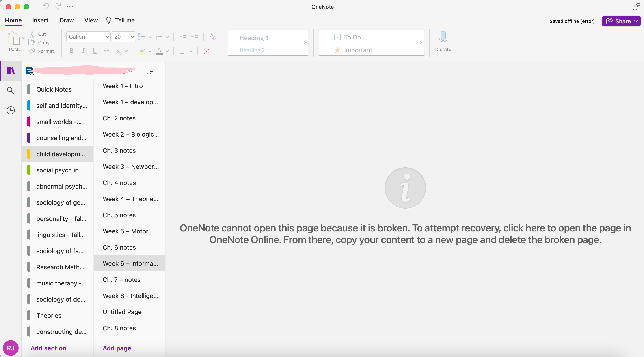Screen dimensions: 644x357
Task: Click the Format painter brush icon
Action: 32,51
